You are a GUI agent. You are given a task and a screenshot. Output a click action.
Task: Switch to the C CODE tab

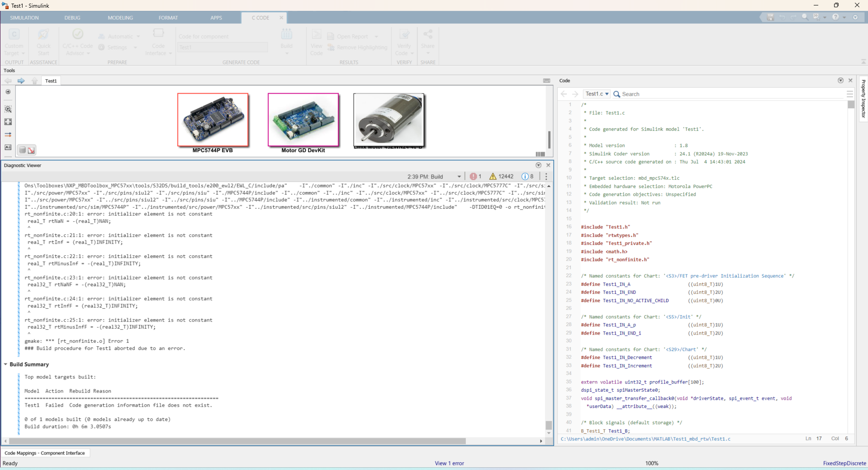click(x=261, y=18)
